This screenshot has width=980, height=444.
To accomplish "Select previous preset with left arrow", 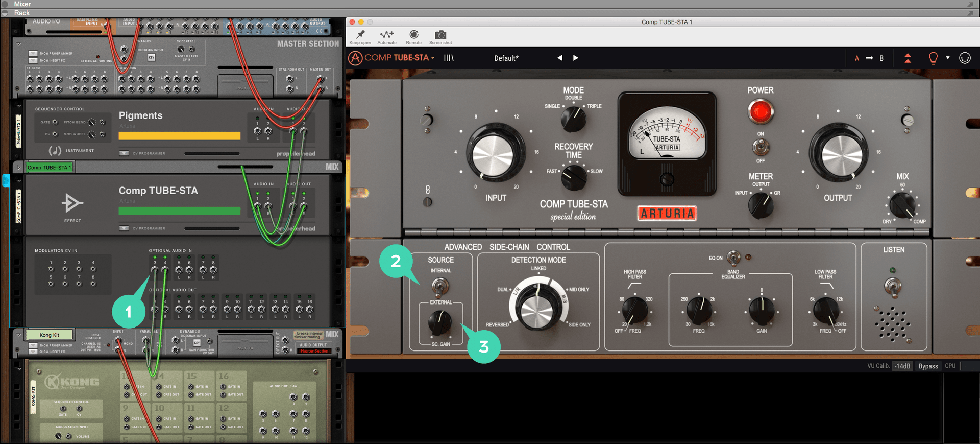I will point(560,58).
